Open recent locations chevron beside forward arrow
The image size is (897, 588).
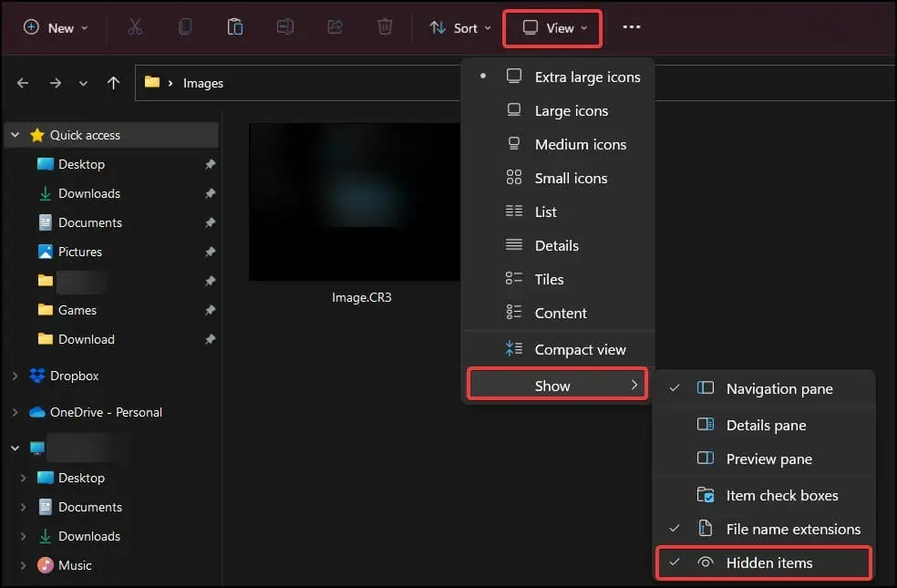coord(84,84)
